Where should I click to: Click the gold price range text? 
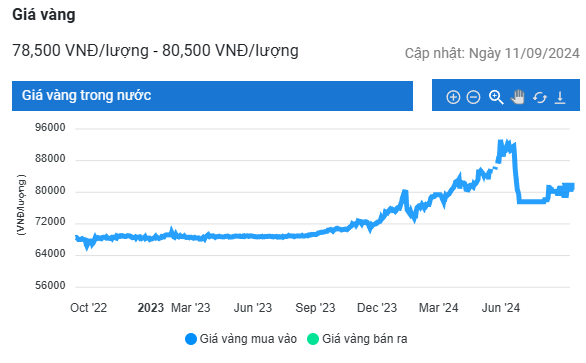[155, 50]
